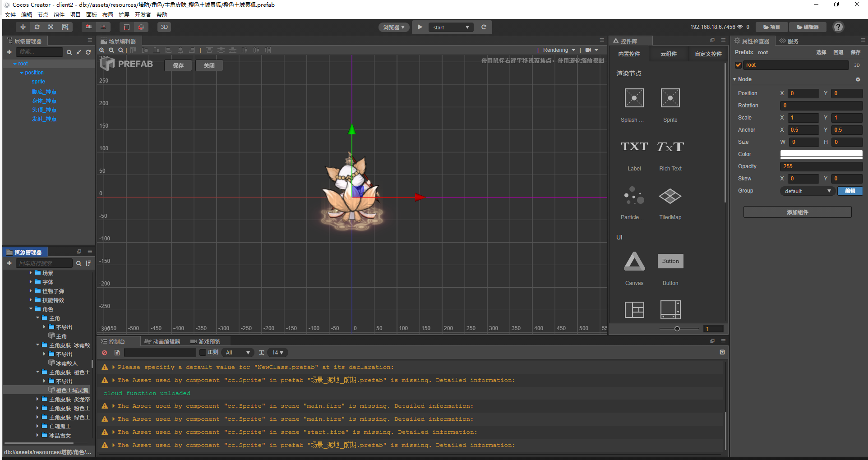This screenshot has width=868, height=460.
Task: Open the help question mark icon
Action: coord(838,27)
